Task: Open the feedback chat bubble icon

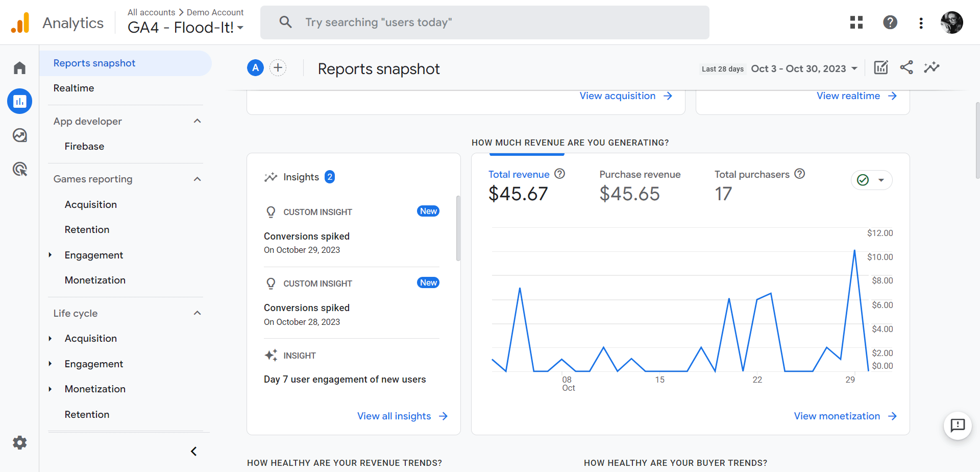Action: click(958, 426)
